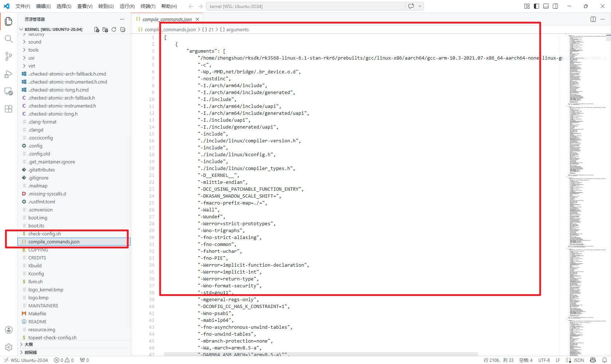Screen dimensions: 611x364
Task: Collapse the KERNEL workspace root section
Action: tap(53, 29)
